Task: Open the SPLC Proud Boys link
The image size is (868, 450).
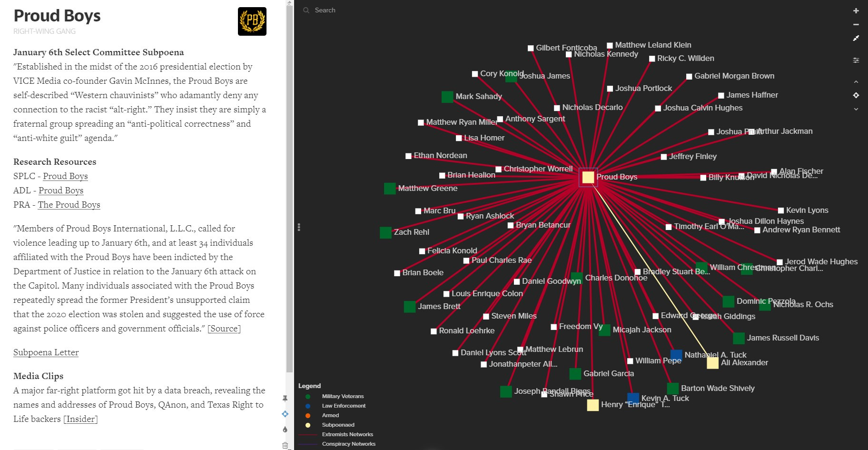Action: tap(65, 176)
